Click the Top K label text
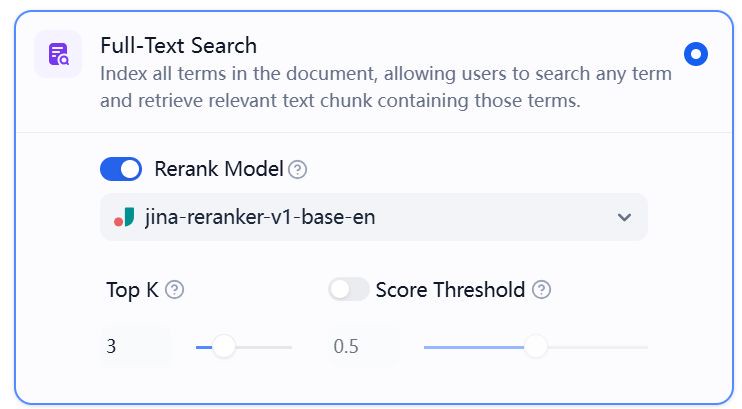The width and height of the screenshot is (742, 409). coord(132,290)
